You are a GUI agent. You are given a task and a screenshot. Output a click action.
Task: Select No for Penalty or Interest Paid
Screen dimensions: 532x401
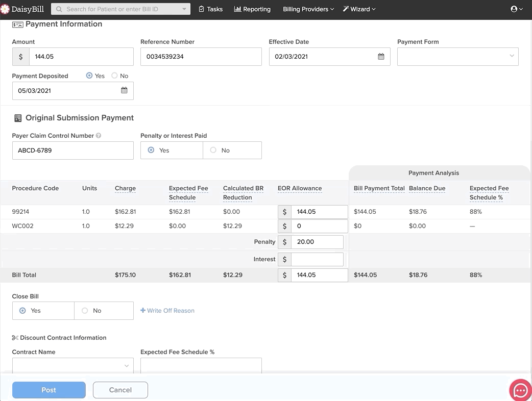click(213, 151)
